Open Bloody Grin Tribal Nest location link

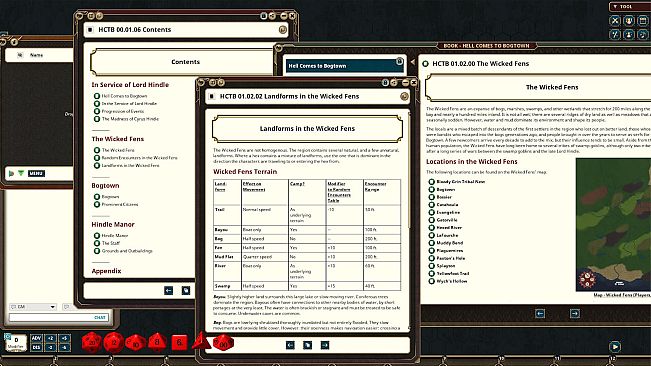tap(461, 182)
